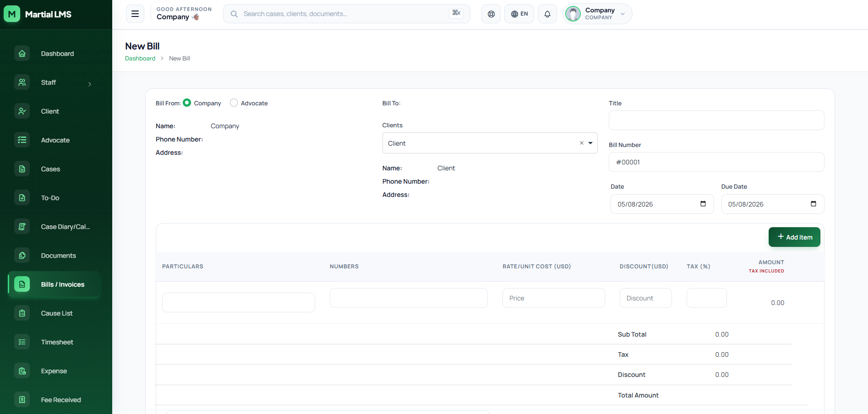
Task: Focus the Title input field
Action: (716, 120)
